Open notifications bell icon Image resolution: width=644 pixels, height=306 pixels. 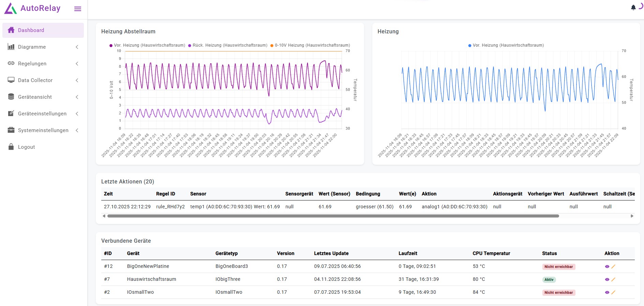pyautogui.click(x=633, y=7)
